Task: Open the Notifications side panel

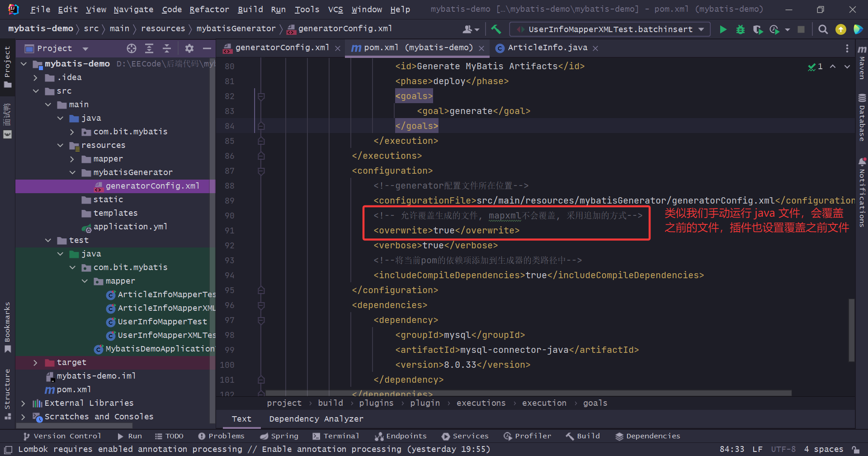Action: click(x=862, y=192)
